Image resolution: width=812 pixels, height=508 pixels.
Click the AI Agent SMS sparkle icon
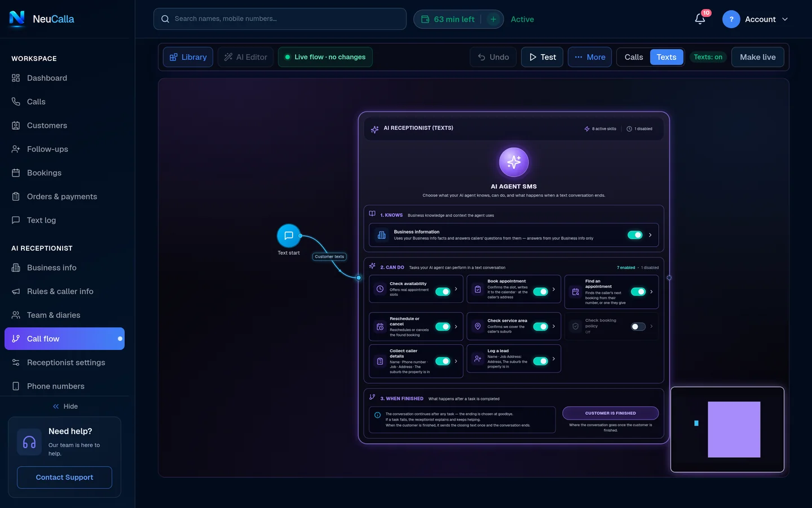click(x=514, y=162)
